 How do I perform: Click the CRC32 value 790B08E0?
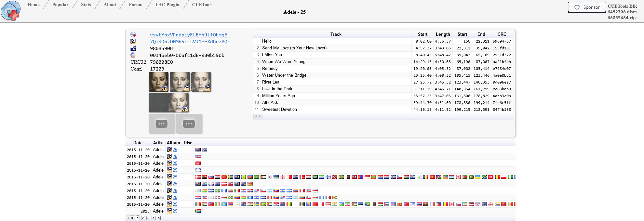tap(161, 62)
